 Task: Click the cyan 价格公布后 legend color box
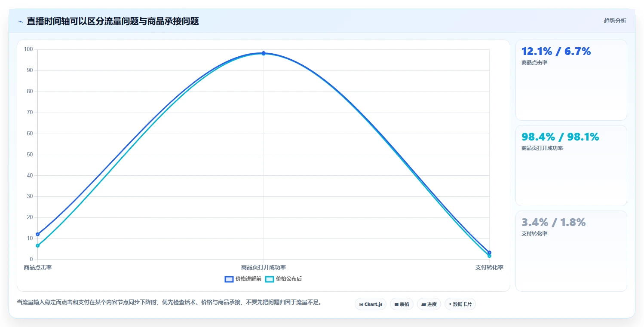270,279
